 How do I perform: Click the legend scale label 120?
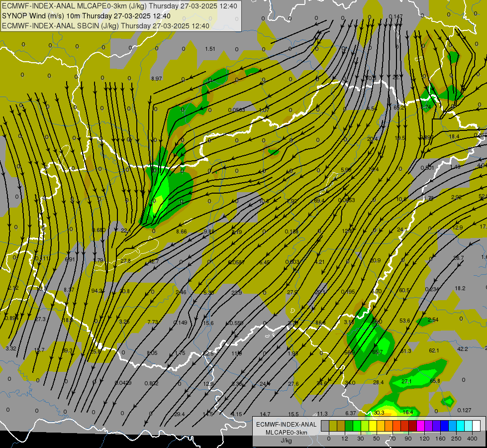[424, 439]
